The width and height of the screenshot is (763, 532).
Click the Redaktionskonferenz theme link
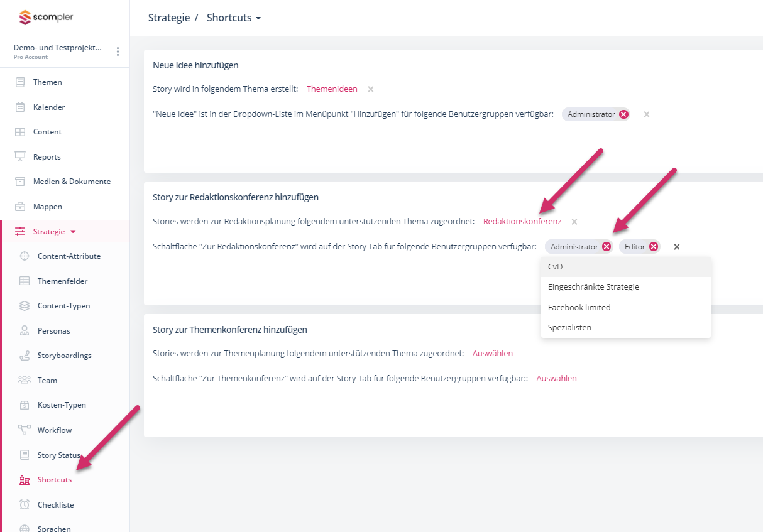pyautogui.click(x=522, y=221)
